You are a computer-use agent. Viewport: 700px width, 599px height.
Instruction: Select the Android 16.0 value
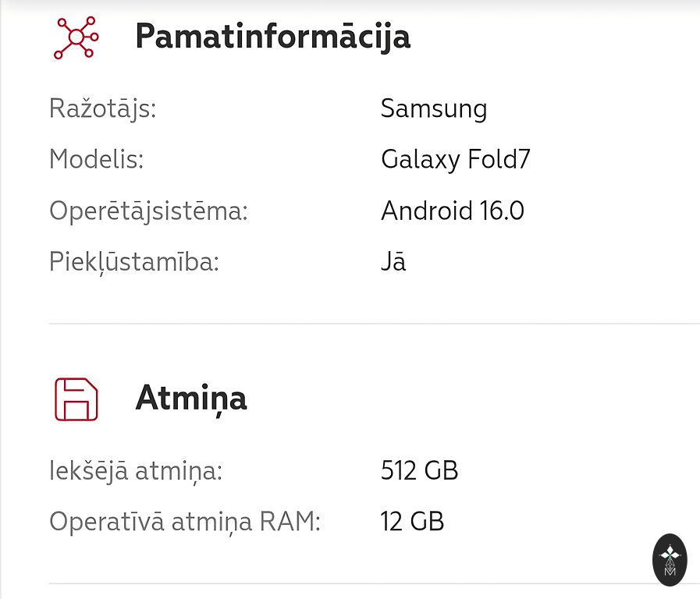[453, 211]
